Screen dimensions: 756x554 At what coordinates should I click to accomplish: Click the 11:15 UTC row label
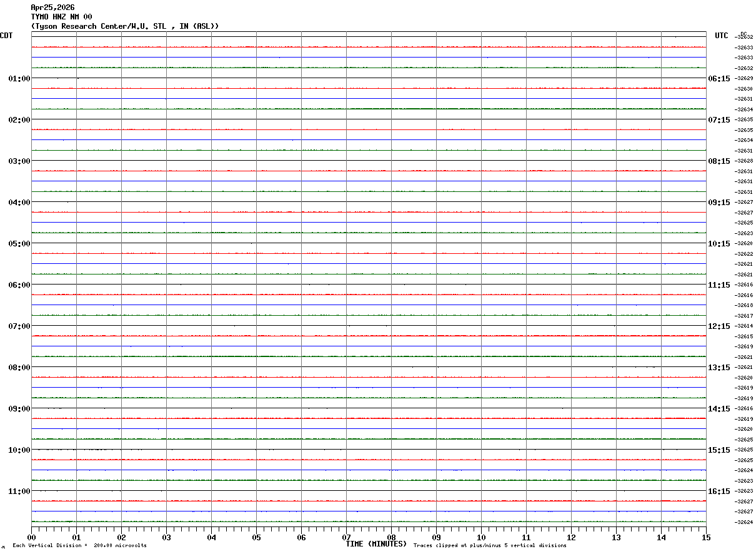[719, 285]
